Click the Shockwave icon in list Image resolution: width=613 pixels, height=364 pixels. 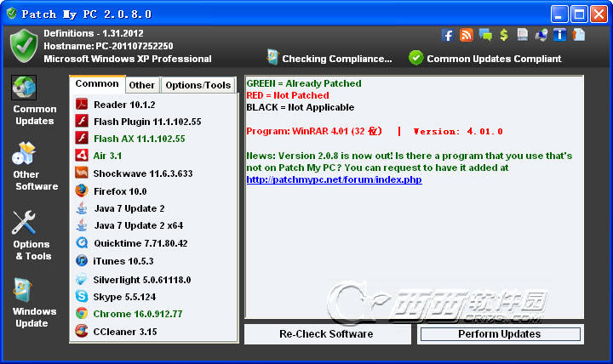point(82,173)
